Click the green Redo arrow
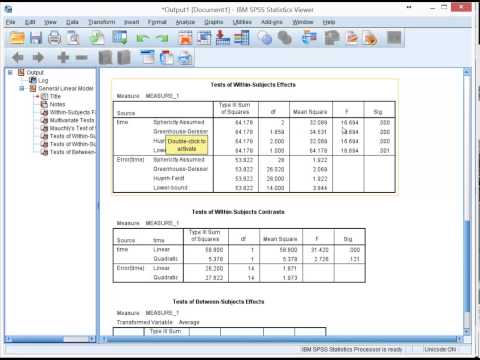The image size is (480, 360). 162,38
